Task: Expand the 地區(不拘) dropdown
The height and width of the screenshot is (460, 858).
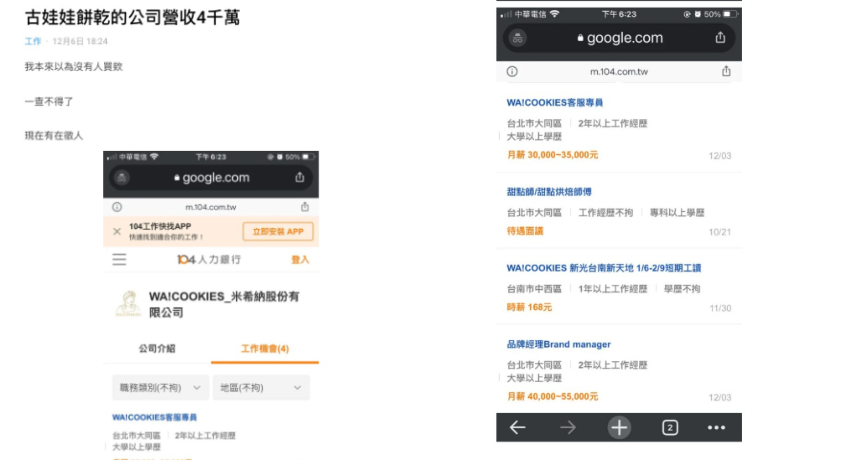Action: tap(263, 388)
